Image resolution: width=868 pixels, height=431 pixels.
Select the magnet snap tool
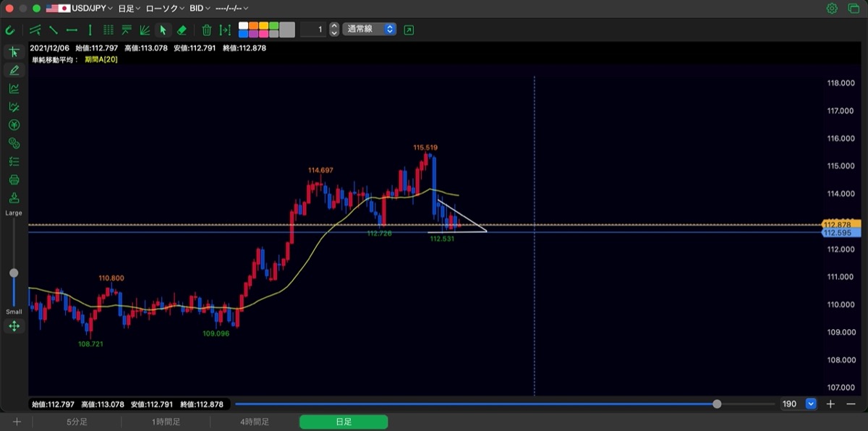[x=10, y=30]
